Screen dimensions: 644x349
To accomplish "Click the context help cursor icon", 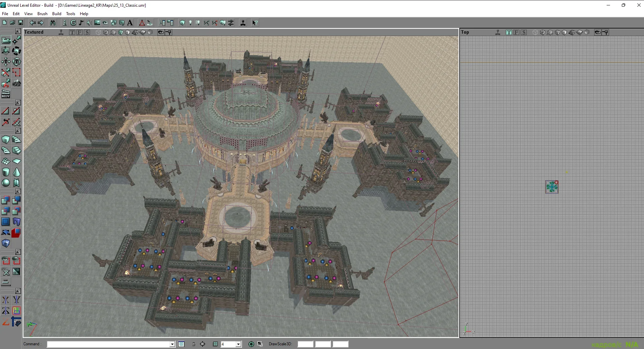I will pos(255,23).
